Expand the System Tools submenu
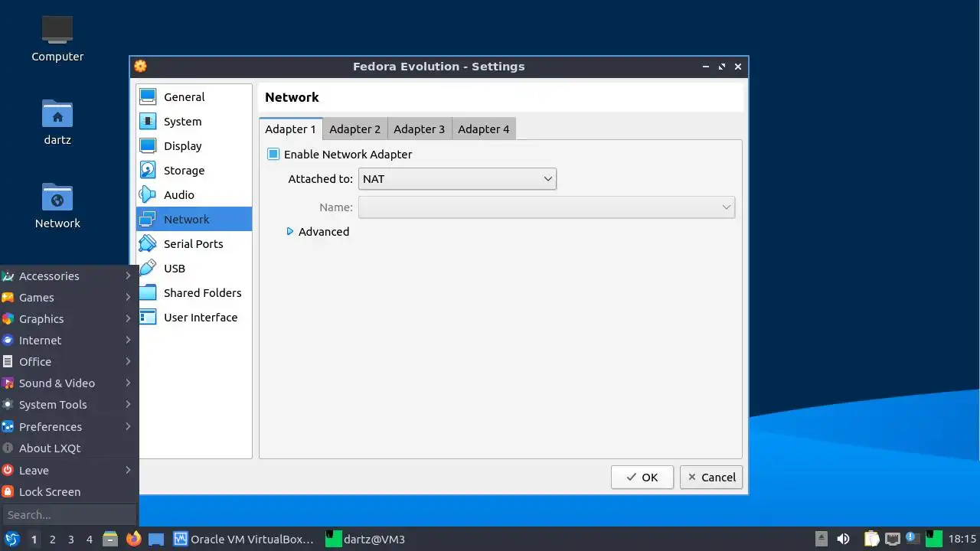 click(69, 405)
